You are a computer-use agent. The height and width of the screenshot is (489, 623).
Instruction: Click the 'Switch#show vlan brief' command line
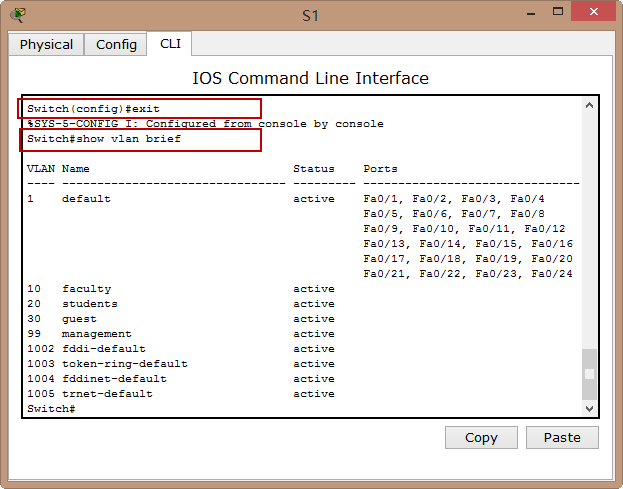click(x=104, y=139)
